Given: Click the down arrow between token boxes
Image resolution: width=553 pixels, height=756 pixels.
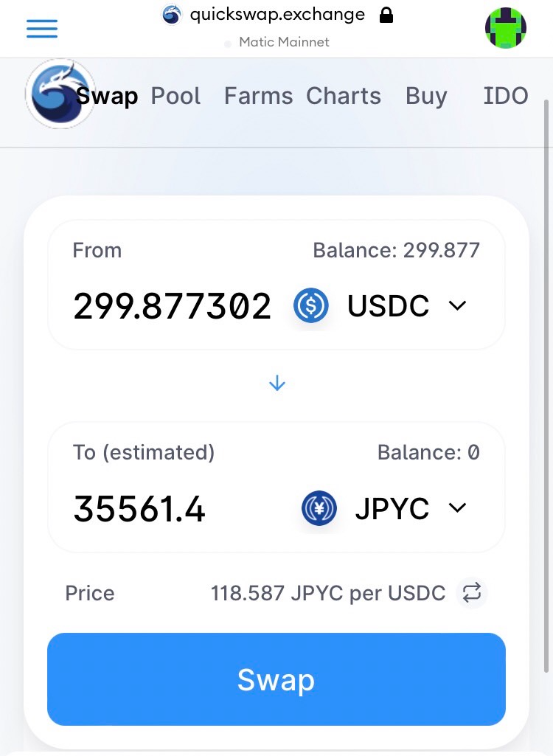Looking at the screenshot, I should tap(276, 384).
